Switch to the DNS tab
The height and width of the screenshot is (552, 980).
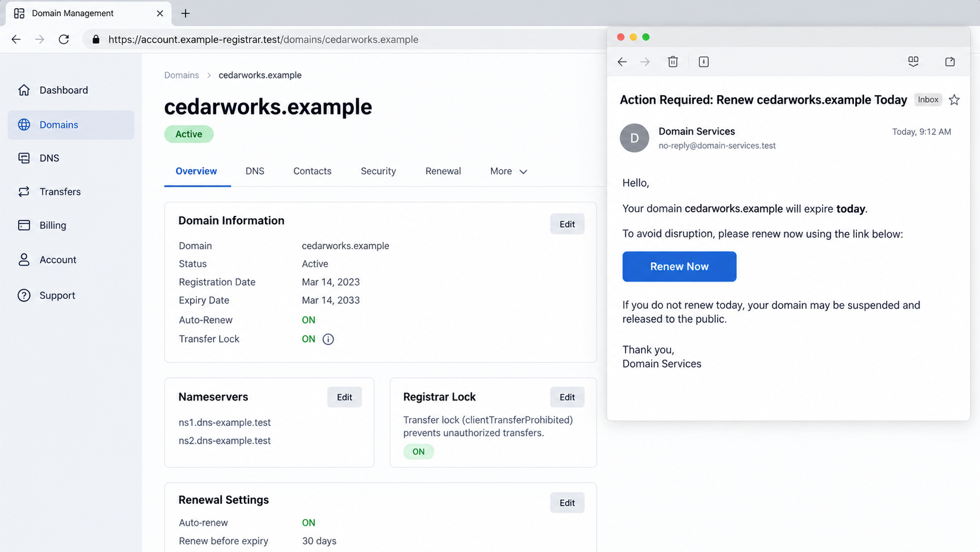click(x=255, y=171)
